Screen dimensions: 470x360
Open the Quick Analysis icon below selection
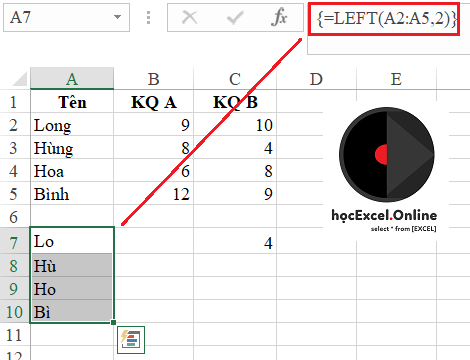(x=131, y=340)
